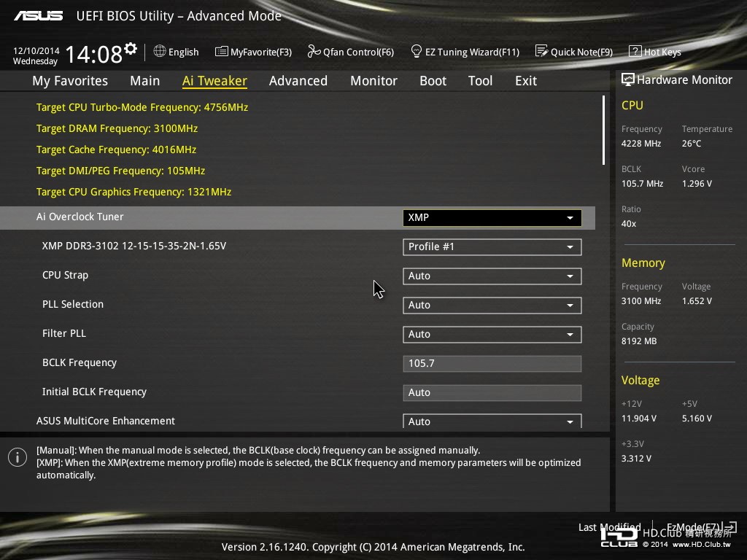Go to the Monitor tab
The height and width of the screenshot is (560, 747).
pyautogui.click(x=374, y=81)
